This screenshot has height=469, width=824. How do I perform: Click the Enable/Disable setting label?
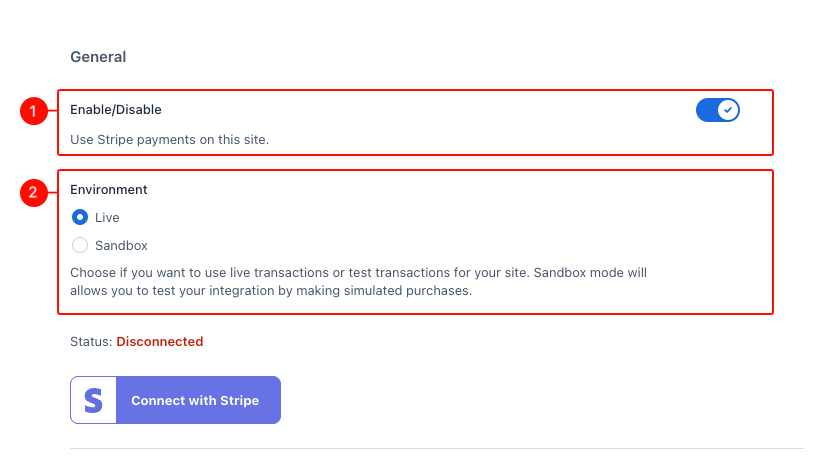[115, 110]
